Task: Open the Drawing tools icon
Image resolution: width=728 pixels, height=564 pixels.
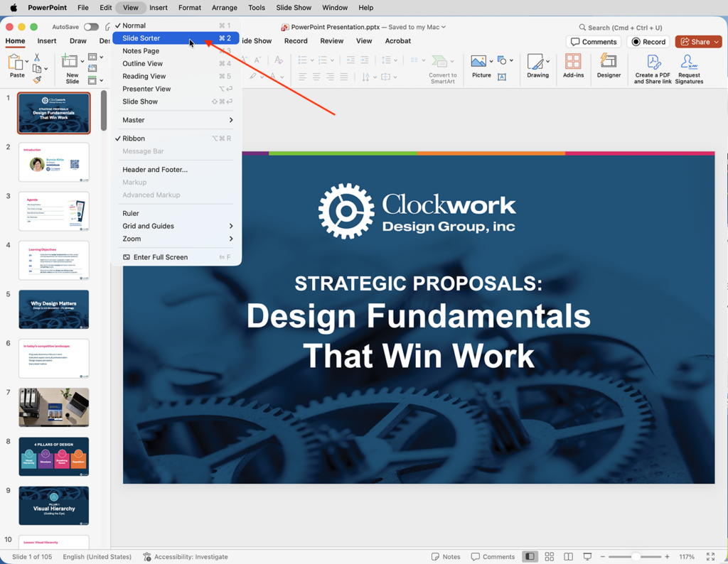Action: tap(535, 62)
